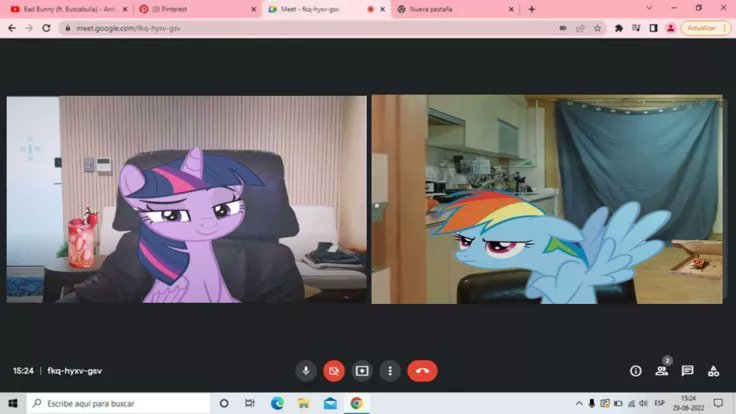This screenshot has height=414, width=736.
Task: Open File Explorer from taskbar
Action: coord(304,403)
